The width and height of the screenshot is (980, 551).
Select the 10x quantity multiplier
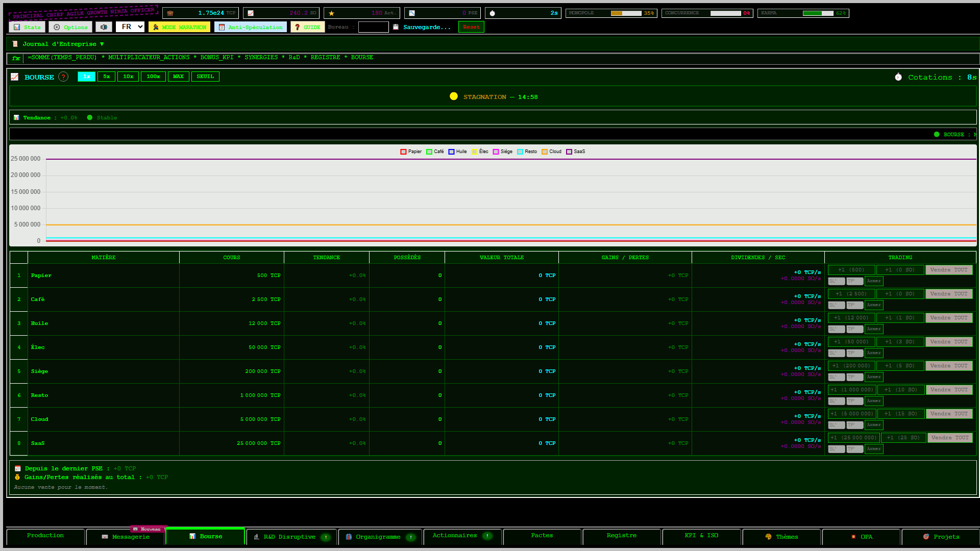pyautogui.click(x=128, y=77)
